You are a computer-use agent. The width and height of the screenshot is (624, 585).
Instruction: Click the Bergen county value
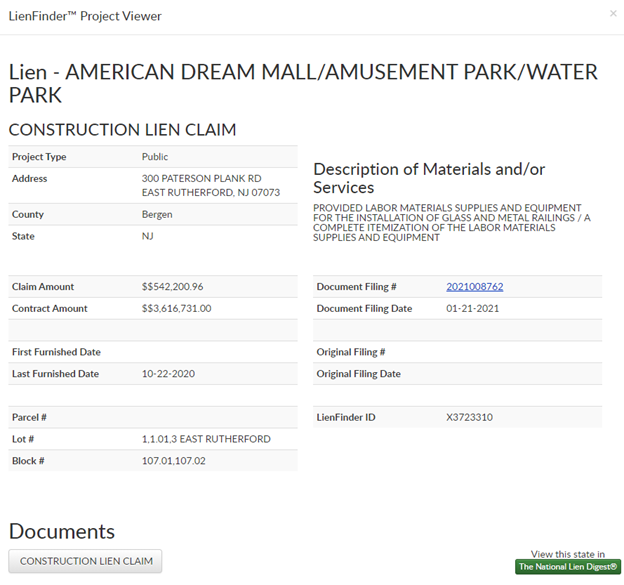click(157, 215)
